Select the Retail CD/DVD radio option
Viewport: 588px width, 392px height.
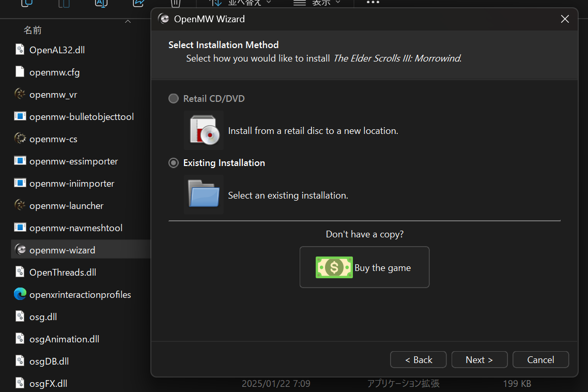click(174, 99)
